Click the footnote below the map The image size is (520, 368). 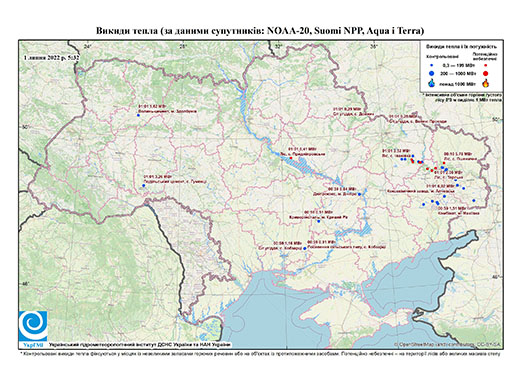point(260,353)
